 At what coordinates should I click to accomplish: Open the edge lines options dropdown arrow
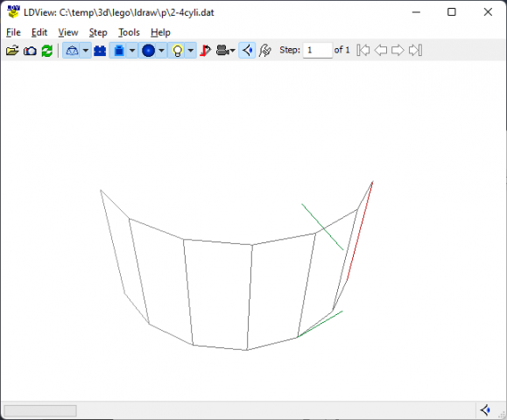tap(132, 51)
